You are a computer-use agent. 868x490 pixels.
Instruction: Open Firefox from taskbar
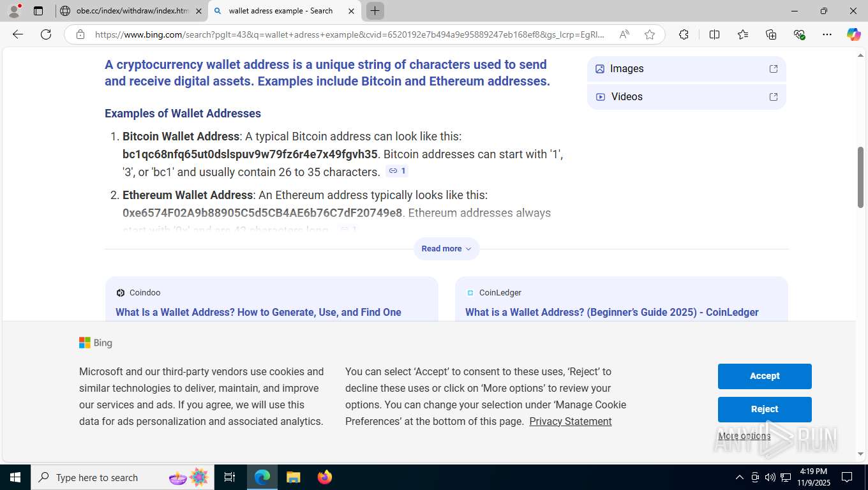click(x=324, y=477)
